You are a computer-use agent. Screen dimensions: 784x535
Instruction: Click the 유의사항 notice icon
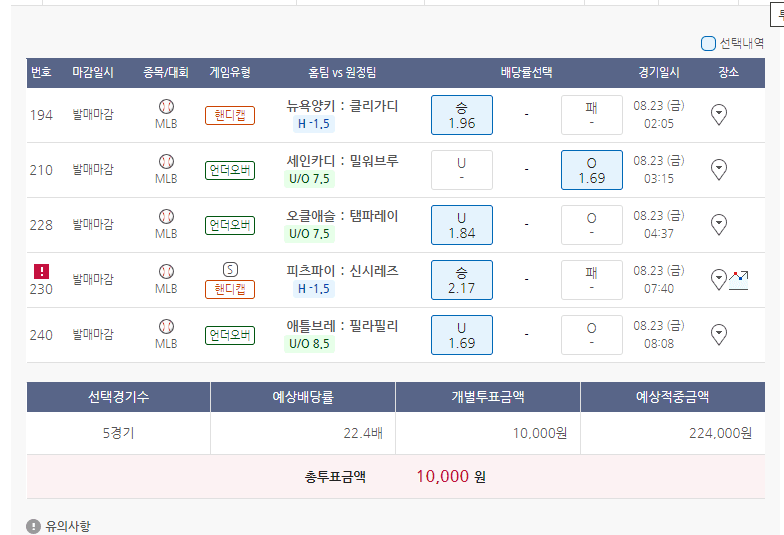[x=34, y=526]
